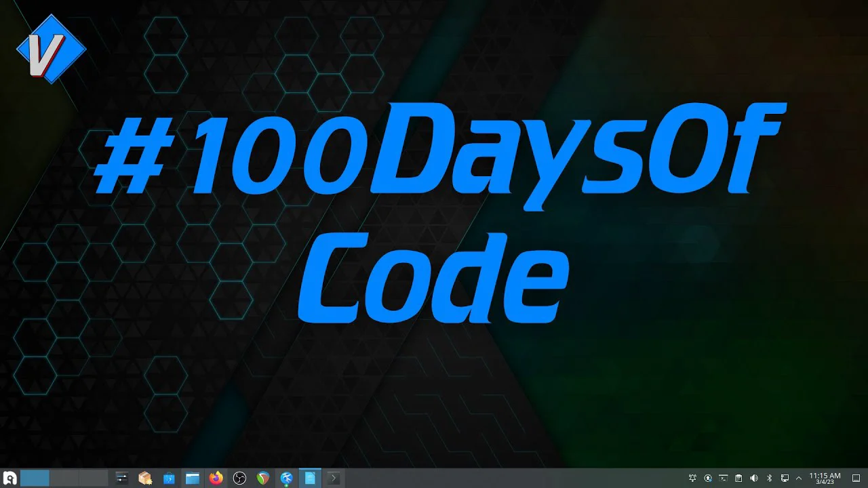The width and height of the screenshot is (868, 488).
Task: Open the Yakuake terminal tray icon
Action: [x=724, y=479]
